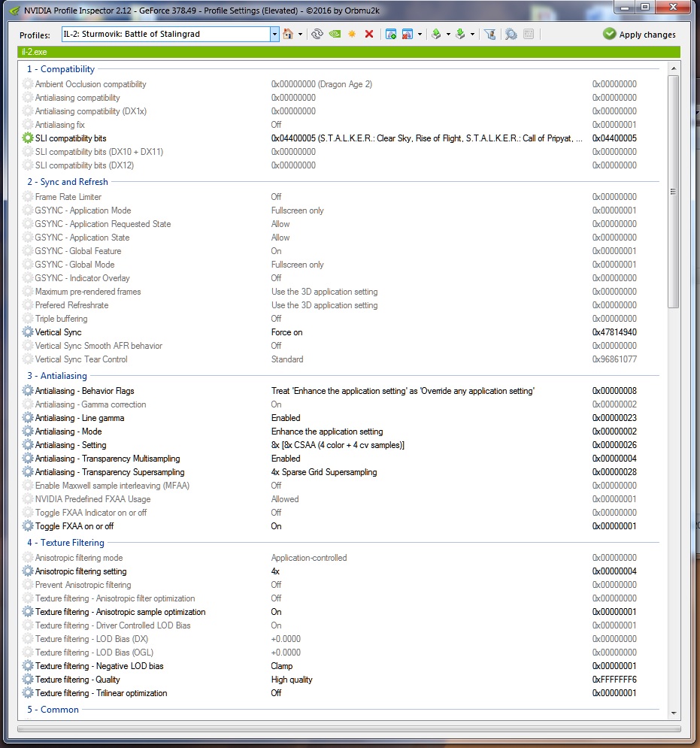Select the '2 - Sync and Refresh' section header
The width and height of the screenshot is (700, 748).
(x=67, y=182)
